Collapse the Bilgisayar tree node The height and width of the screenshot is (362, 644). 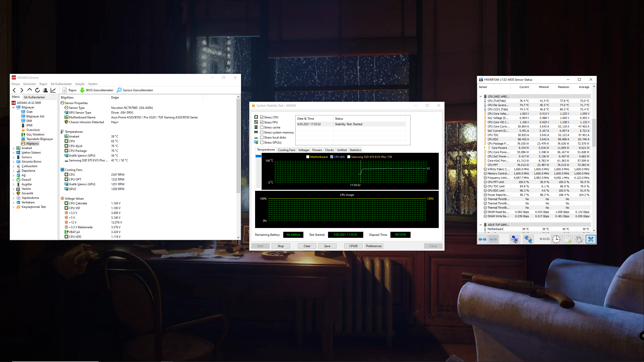pyautogui.click(x=14, y=107)
